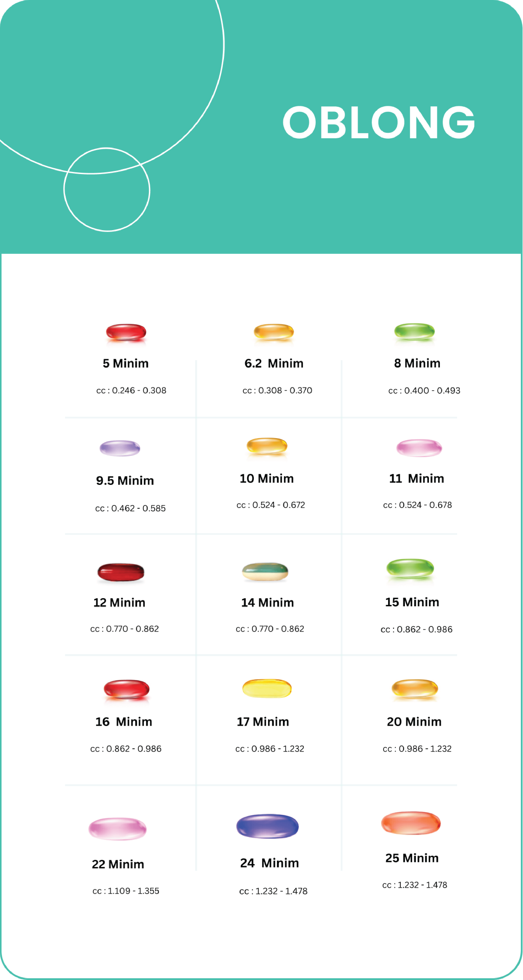Click the "6.2 Minim" size label

pos(274,363)
